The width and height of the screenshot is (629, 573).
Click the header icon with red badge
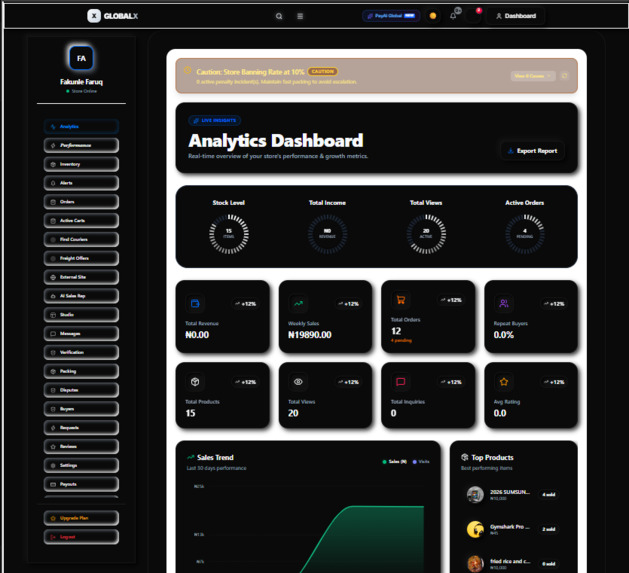point(474,16)
